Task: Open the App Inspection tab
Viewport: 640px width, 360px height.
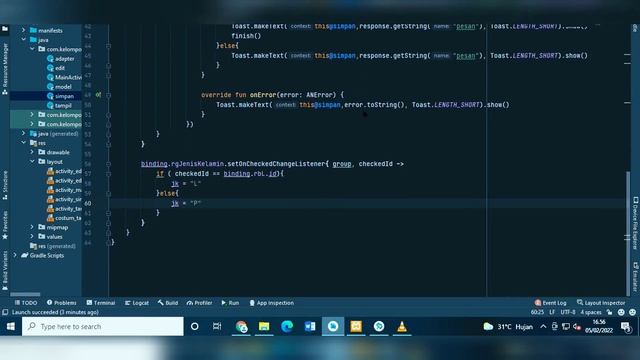Action: (x=272, y=303)
